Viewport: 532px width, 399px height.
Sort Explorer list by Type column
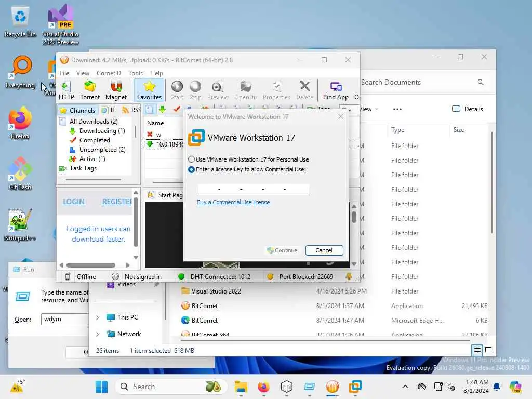[397, 130]
